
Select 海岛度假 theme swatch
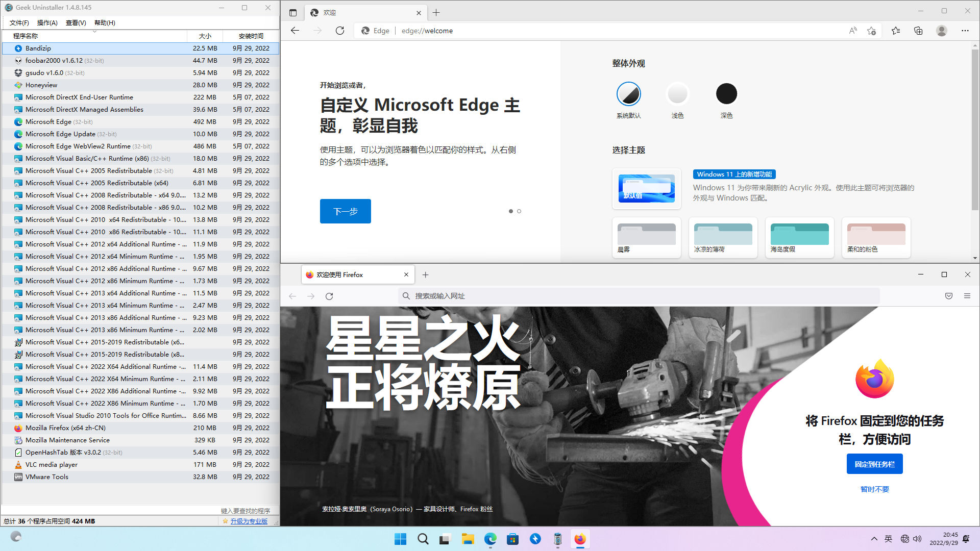click(x=799, y=237)
